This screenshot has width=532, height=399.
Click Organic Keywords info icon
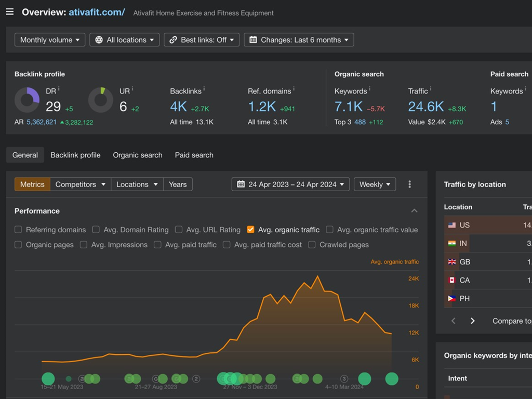tap(369, 88)
